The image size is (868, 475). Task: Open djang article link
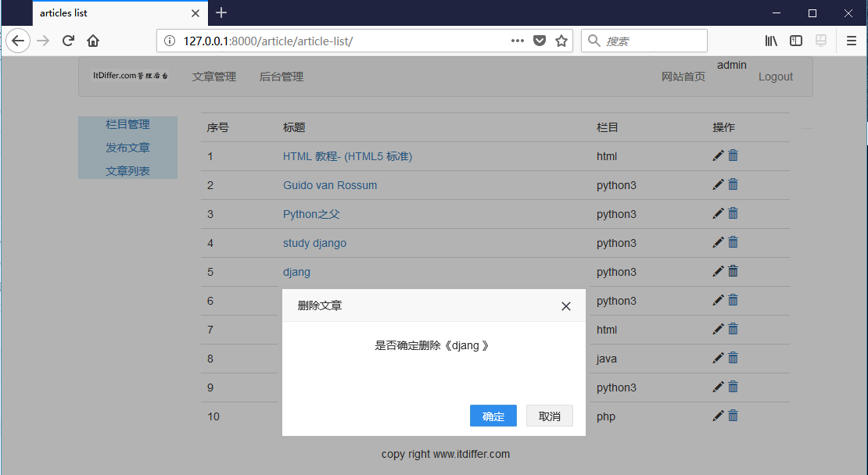[296, 272]
